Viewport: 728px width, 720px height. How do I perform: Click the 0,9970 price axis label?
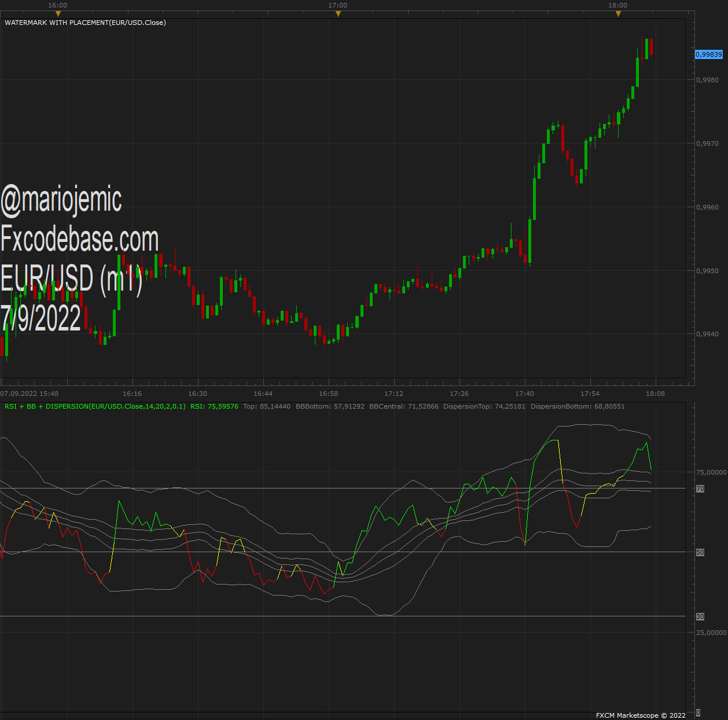pos(707,144)
